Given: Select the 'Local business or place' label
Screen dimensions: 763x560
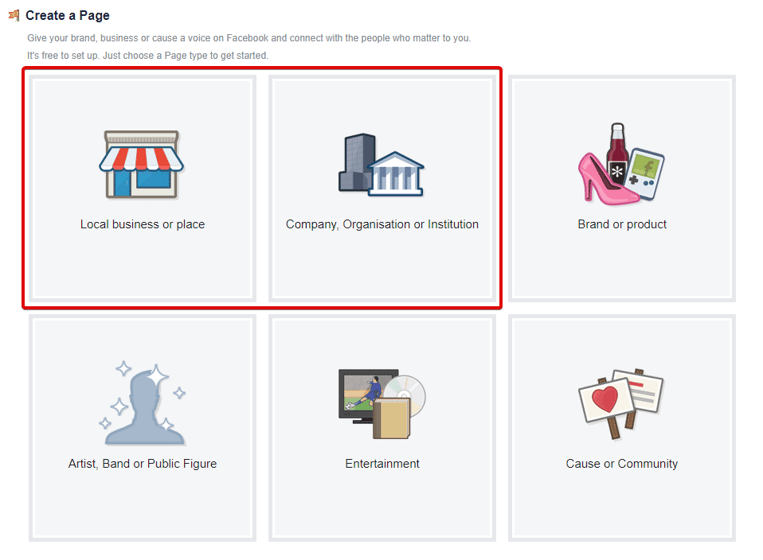Looking at the screenshot, I should click(143, 224).
